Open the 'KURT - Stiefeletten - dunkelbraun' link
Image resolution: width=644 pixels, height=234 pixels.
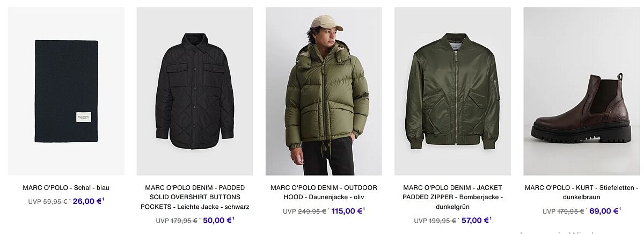582,192
